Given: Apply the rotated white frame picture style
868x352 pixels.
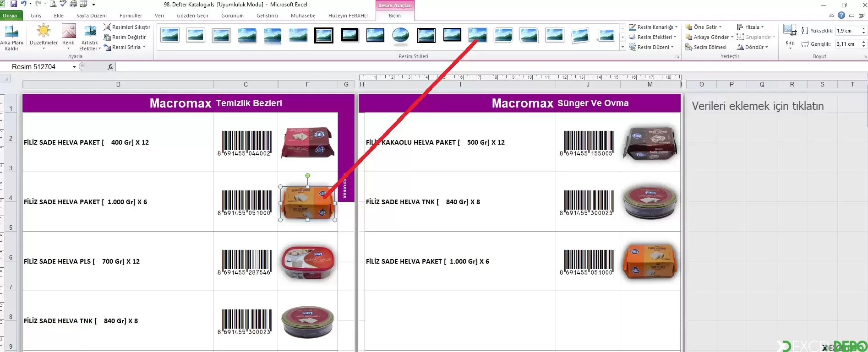Looking at the screenshot, I should pyautogui.click(x=580, y=35).
